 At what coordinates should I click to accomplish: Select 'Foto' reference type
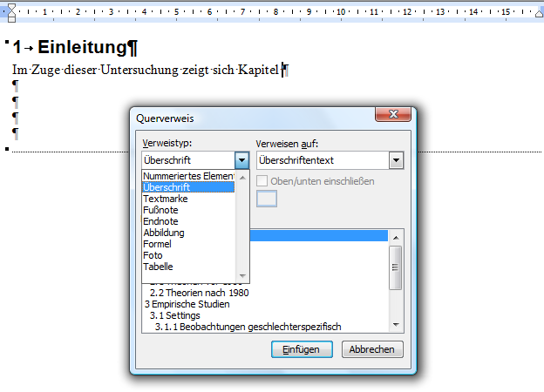pos(188,255)
